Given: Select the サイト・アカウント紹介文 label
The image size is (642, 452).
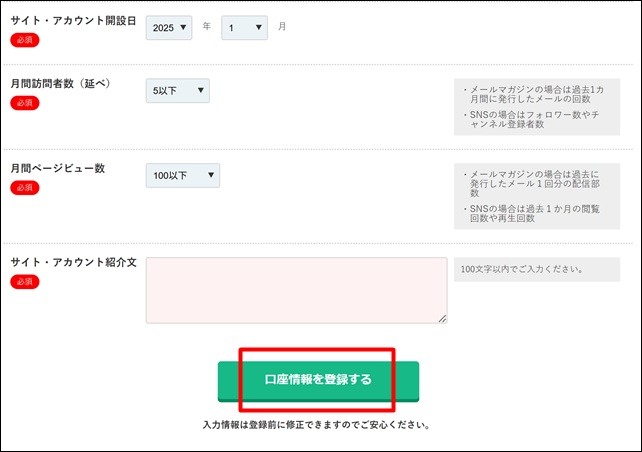Looking at the screenshot, I should [x=72, y=262].
